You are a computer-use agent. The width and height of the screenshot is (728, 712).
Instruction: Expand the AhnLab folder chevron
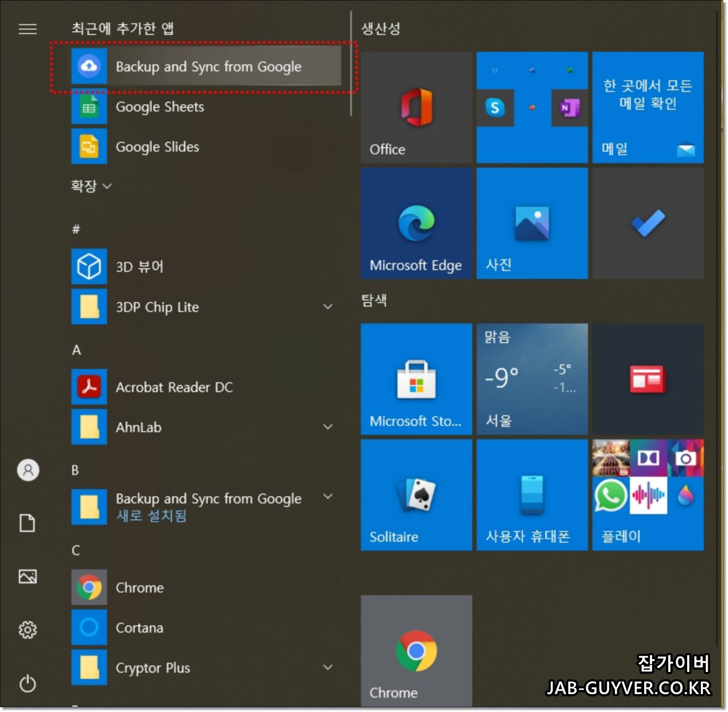click(328, 427)
